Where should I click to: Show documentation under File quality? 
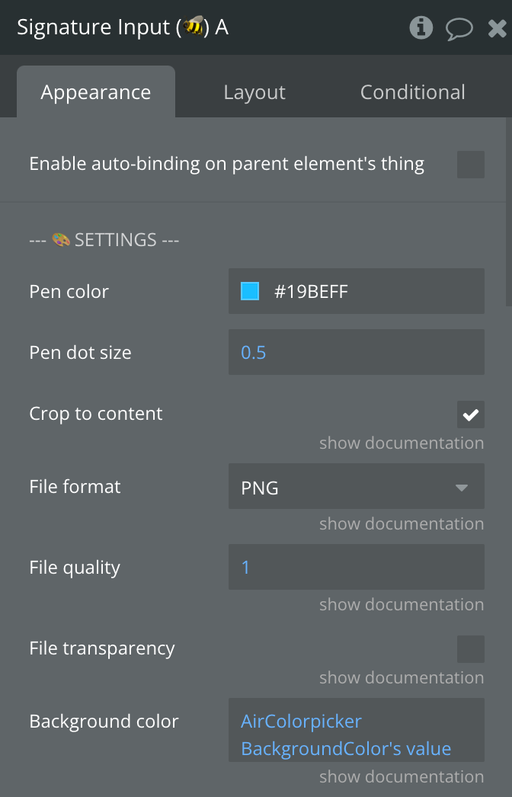401,604
